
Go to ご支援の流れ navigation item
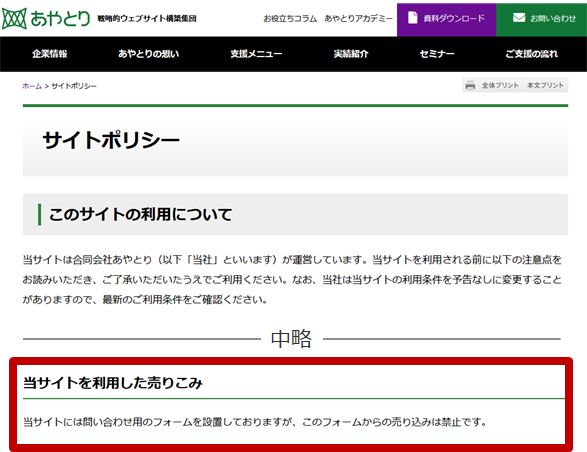click(532, 54)
